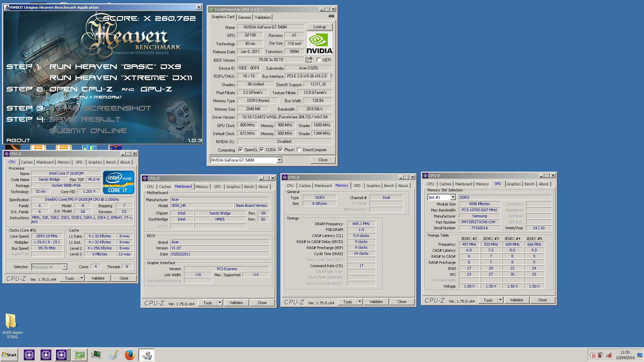Screen dimensions: 644x362
Task: Click RUN HEAVEN "XTREME" DX11
Action: pyautogui.click(x=121, y=78)
